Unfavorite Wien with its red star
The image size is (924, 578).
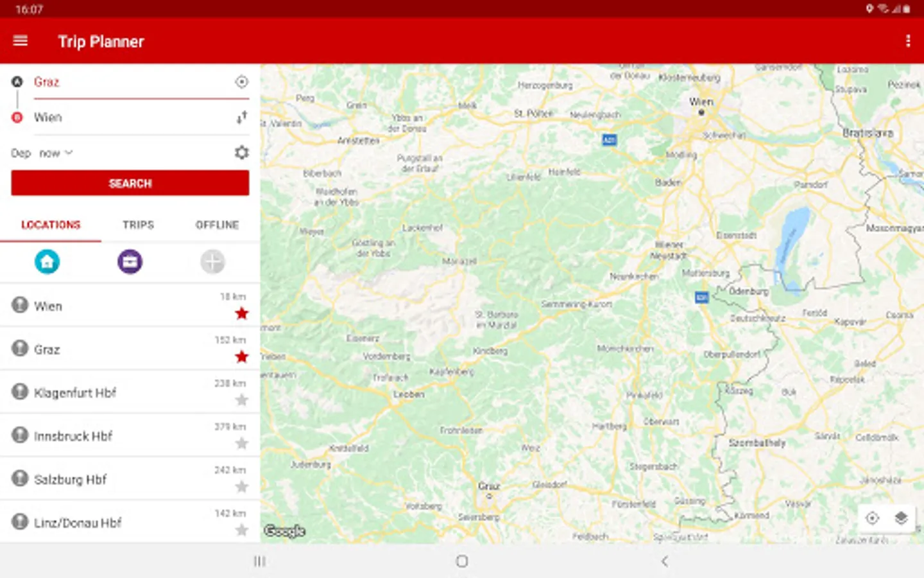click(241, 313)
